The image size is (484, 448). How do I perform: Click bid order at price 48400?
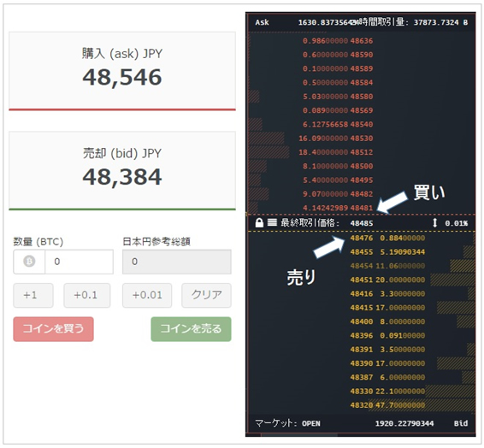pos(387,321)
